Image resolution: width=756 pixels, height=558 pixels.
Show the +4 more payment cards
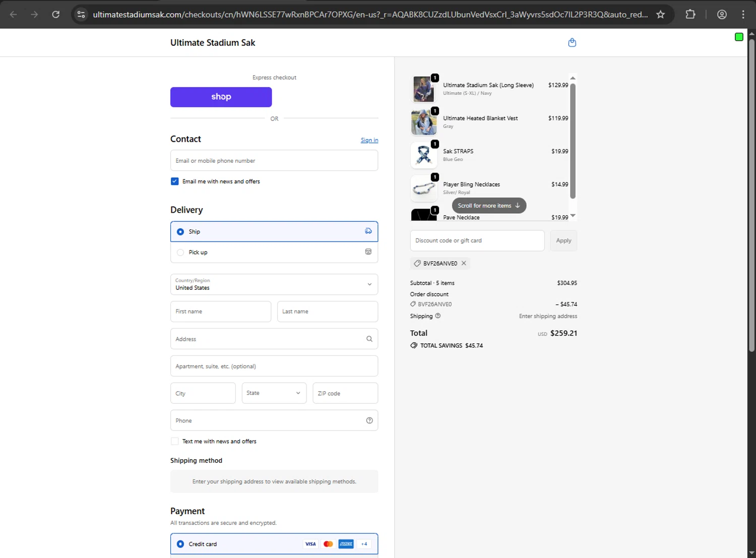click(x=364, y=544)
